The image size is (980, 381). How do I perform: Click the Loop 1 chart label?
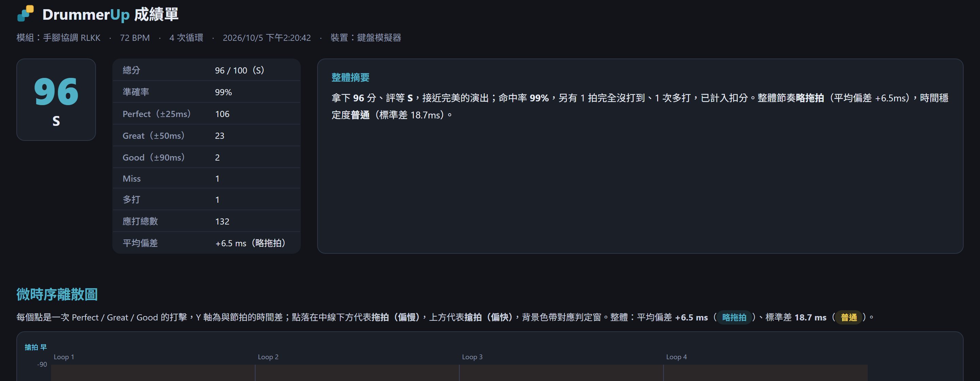pos(64,357)
